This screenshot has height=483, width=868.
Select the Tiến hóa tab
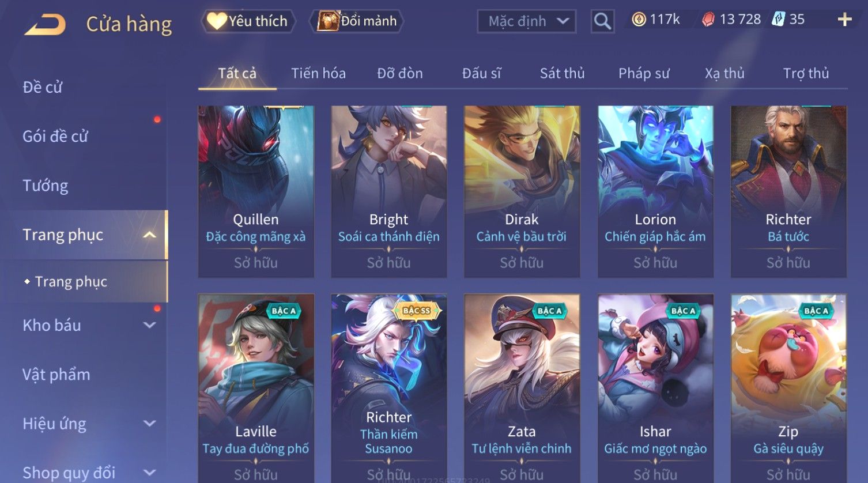(318, 73)
